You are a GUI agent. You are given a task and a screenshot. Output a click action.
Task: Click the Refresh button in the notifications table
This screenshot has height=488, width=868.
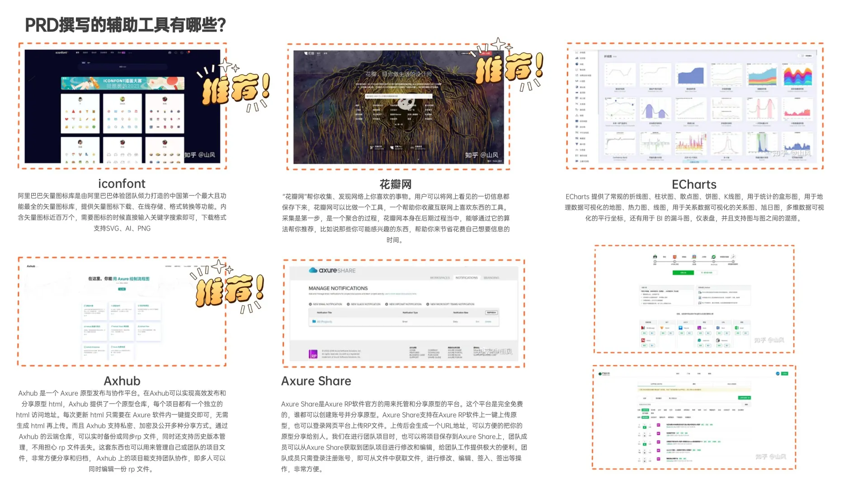[x=491, y=312]
